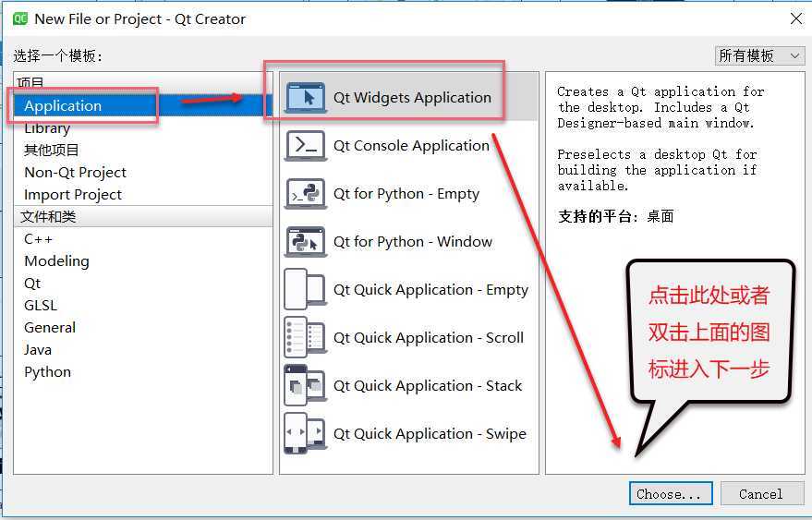Click the 选择一个模板 heading label
The image size is (812, 520).
(x=58, y=55)
